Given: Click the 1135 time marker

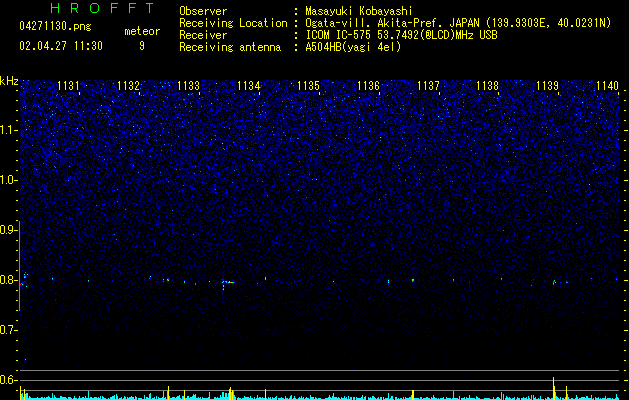Looking at the screenshot, I should click(x=308, y=86).
